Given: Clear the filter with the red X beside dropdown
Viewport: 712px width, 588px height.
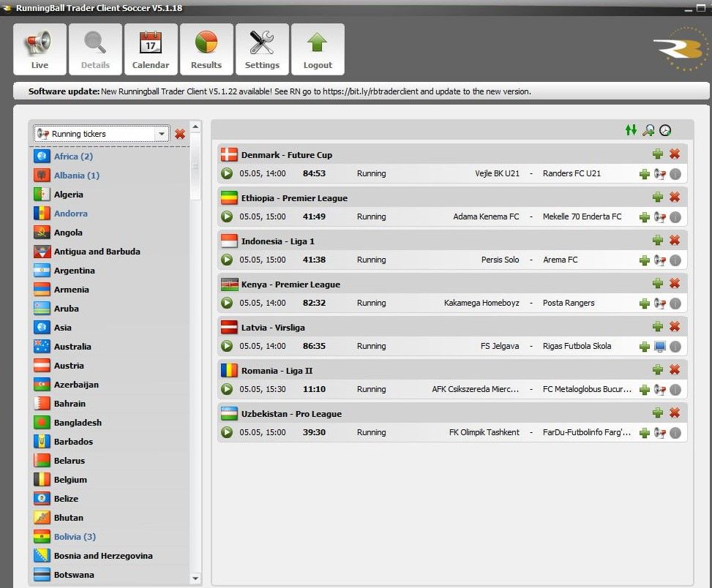Looking at the screenshot, I should tap(180, 134).
